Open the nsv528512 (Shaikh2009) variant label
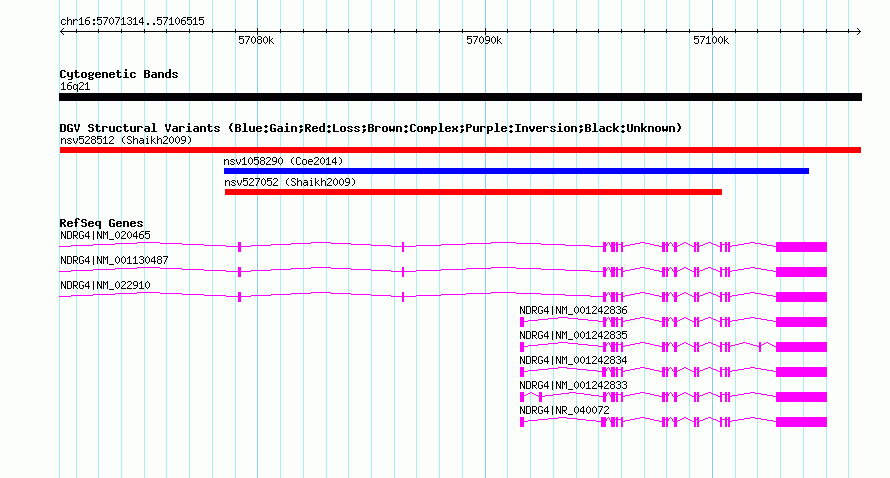Screen dimensions: 890x478 [x=126, y=140]
